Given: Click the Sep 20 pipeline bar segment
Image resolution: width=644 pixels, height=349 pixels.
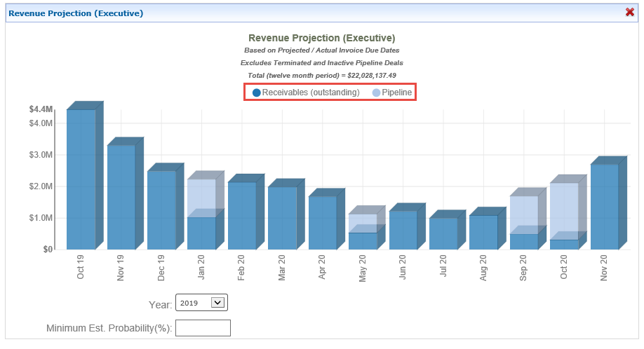Looking at the screenshot, I should click(x=524, y=214).
